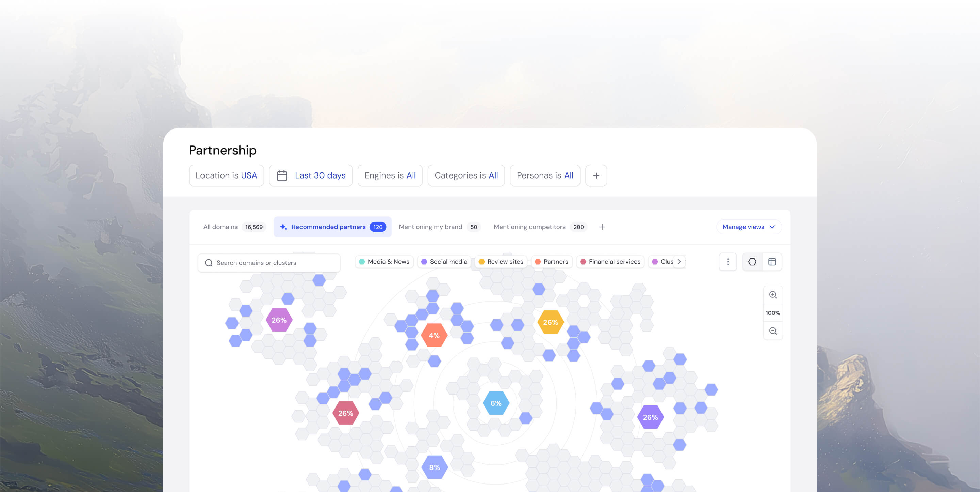Switch to table view layout
980x492 pixels.
click(772, 262)
